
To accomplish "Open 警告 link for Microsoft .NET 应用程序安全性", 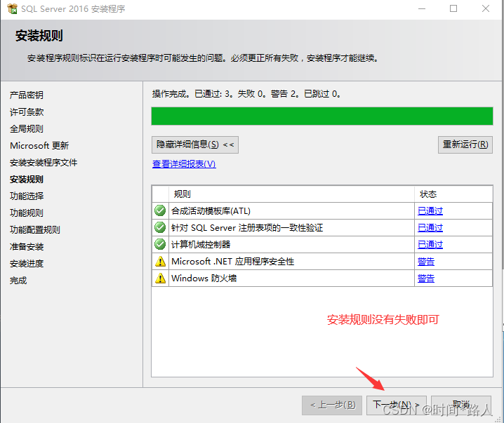I will coord(425,261).
